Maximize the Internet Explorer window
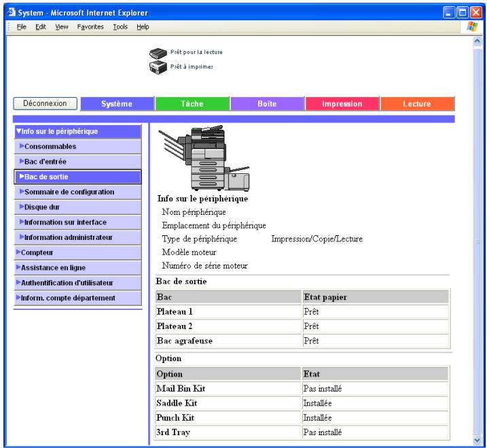This screenshot has width=487, height=448. 462,13
